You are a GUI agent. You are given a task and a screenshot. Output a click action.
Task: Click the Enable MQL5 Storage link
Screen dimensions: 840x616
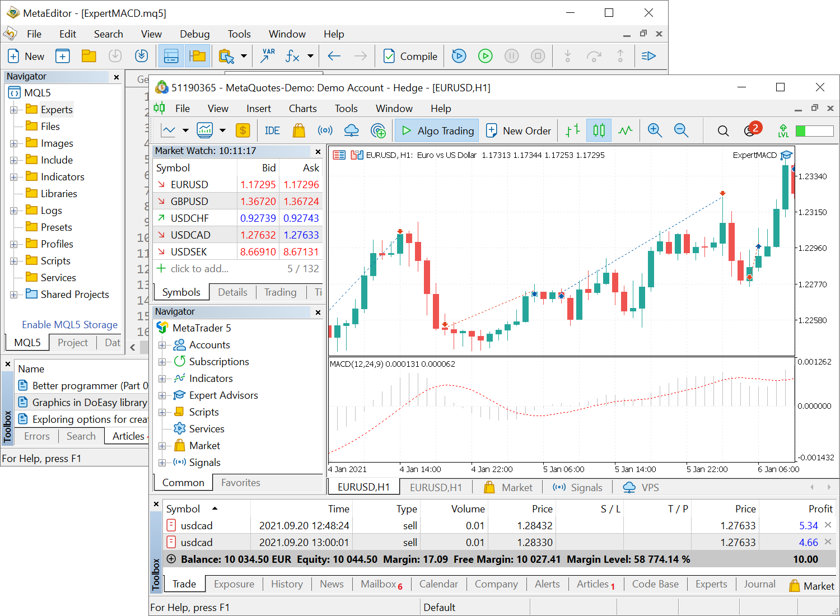69,325
